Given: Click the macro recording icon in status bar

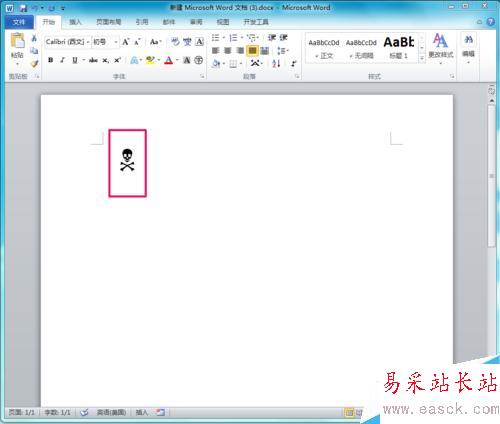Looking at the screenshot, I should click(160, 412).
